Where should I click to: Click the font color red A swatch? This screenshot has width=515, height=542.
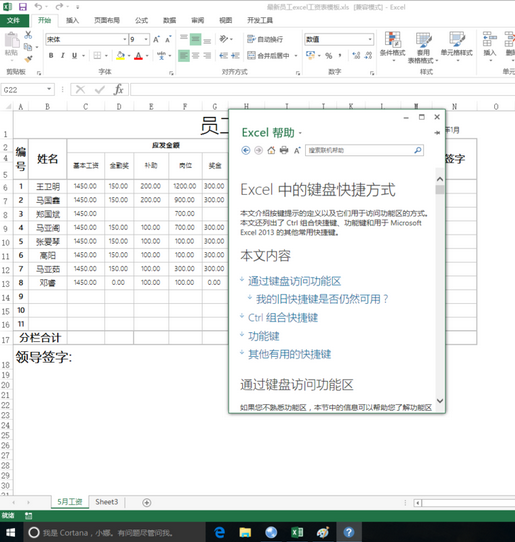[x=138, y=56]
